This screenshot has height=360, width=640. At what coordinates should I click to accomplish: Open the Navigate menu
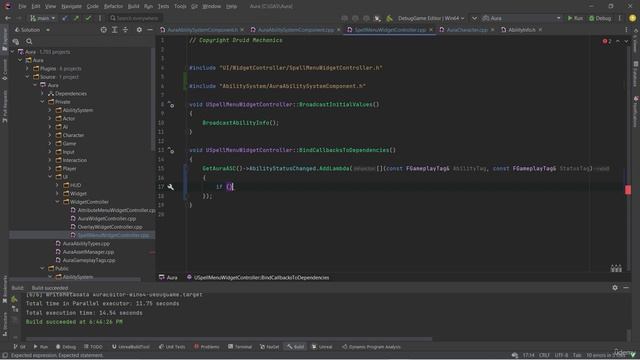tap(71, 6)
